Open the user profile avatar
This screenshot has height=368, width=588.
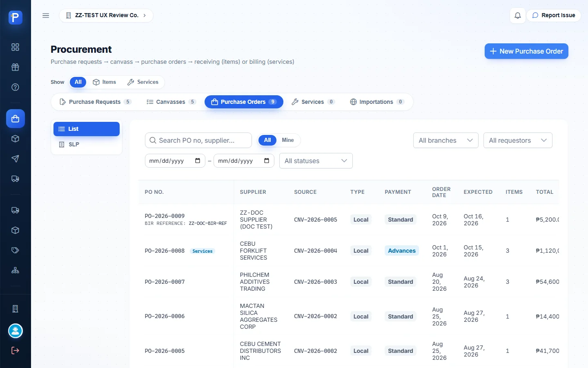[16, 331]
